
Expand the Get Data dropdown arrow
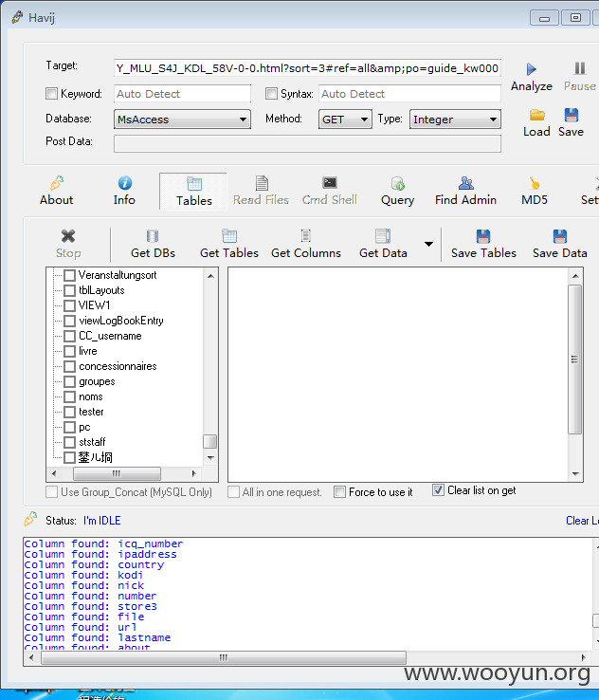coord(428,244)
